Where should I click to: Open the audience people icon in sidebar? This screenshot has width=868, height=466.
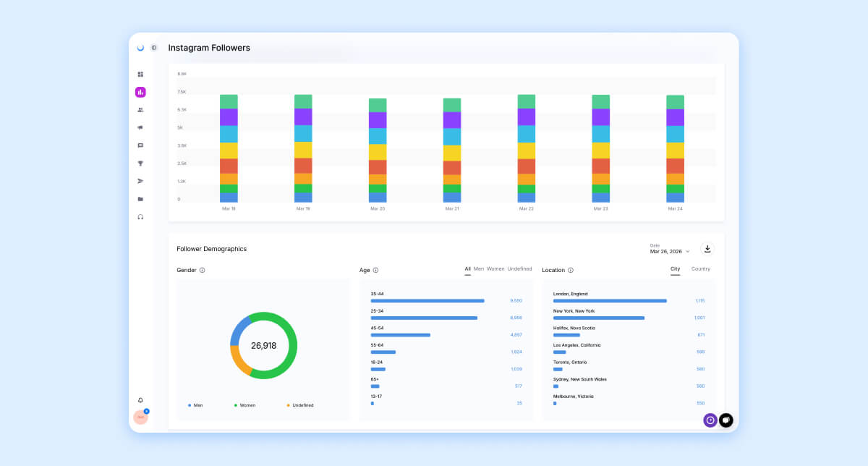click(140, 109)
